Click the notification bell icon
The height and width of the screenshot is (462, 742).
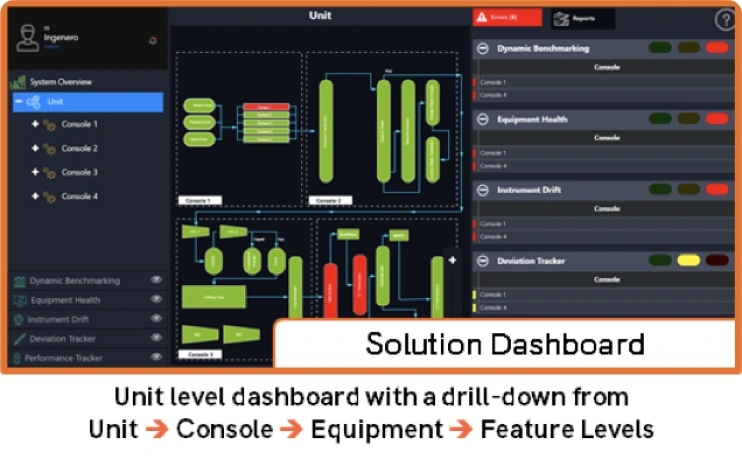152,40
